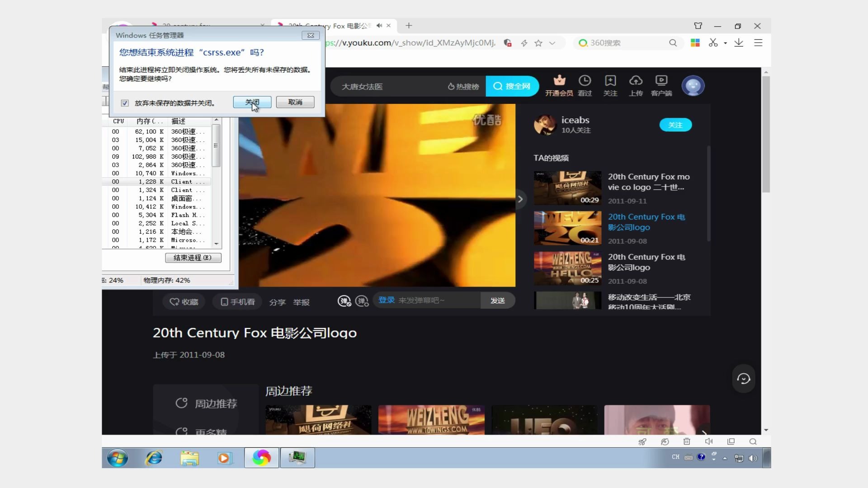Click the second danmaku toggle icon
The height and width of the screenshot is (488, 868).
click(x=362, y=301)
